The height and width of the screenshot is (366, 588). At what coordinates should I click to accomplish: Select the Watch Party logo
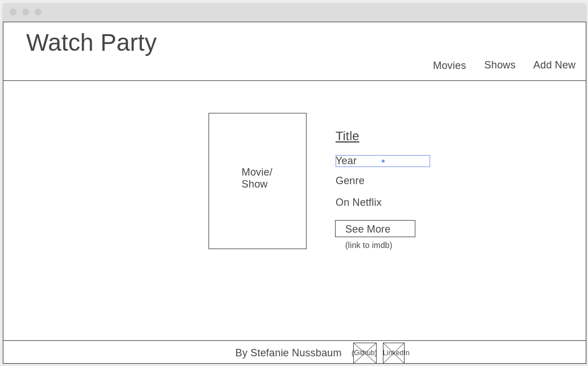point(91,43)
